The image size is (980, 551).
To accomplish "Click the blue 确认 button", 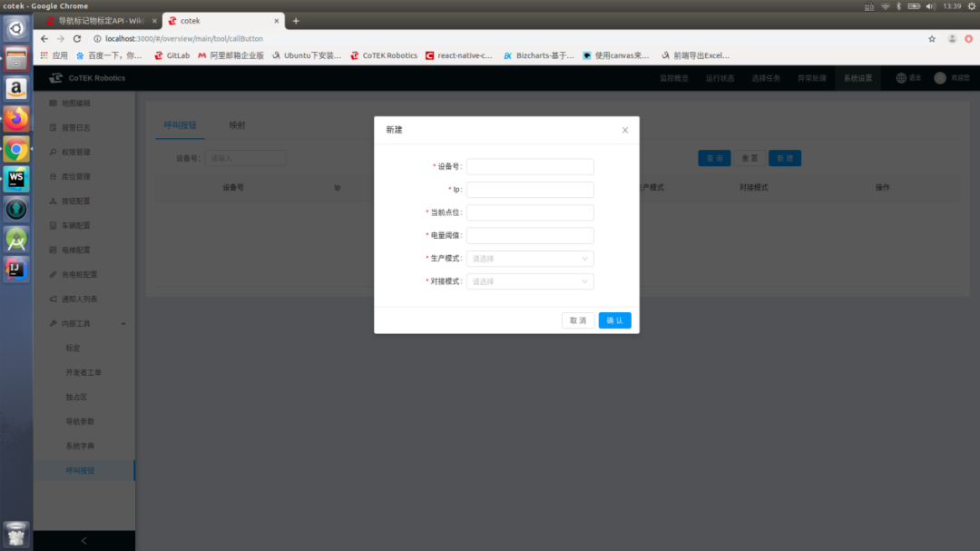I will pyautogui.click(x=614, y=320).
